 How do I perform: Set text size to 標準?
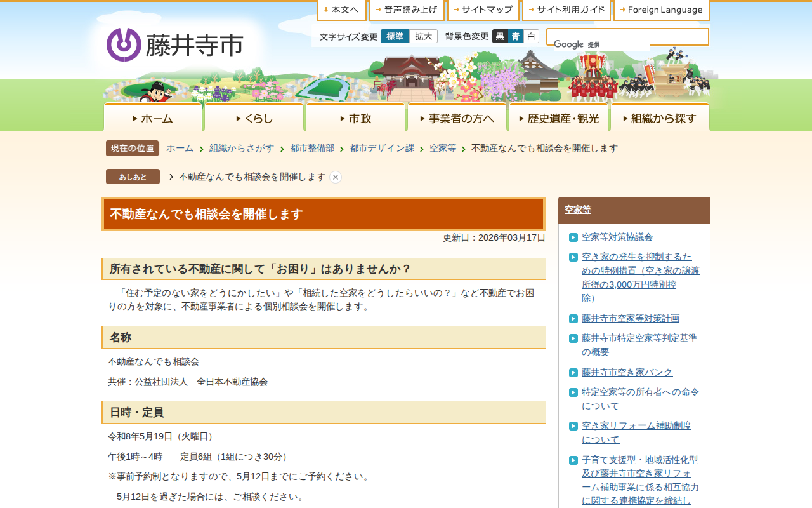point(395,36)
